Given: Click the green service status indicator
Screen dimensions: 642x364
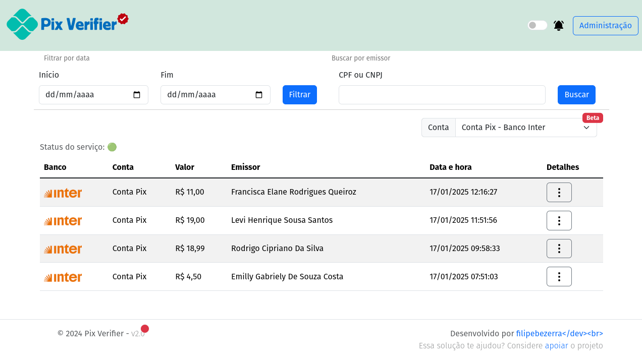Looking at the screenshot, I should tap(112, 147).
